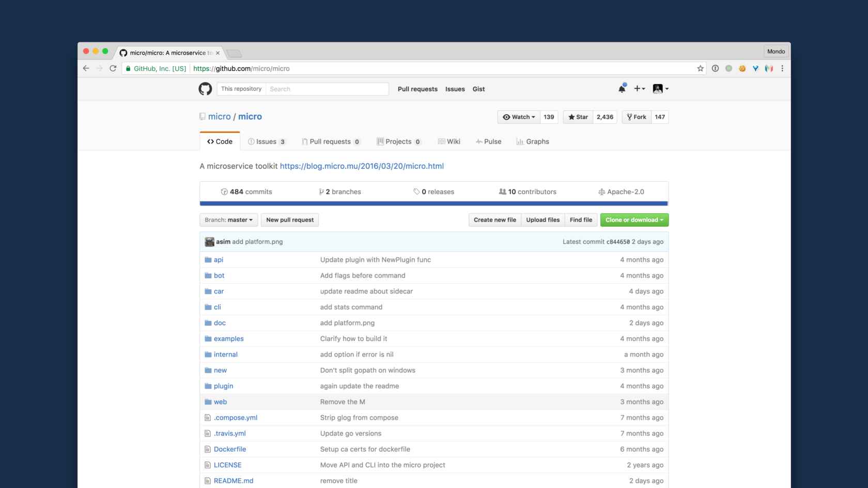Open the notifications bell
This screenshot has height=488, width=868.
click(622, 89)
